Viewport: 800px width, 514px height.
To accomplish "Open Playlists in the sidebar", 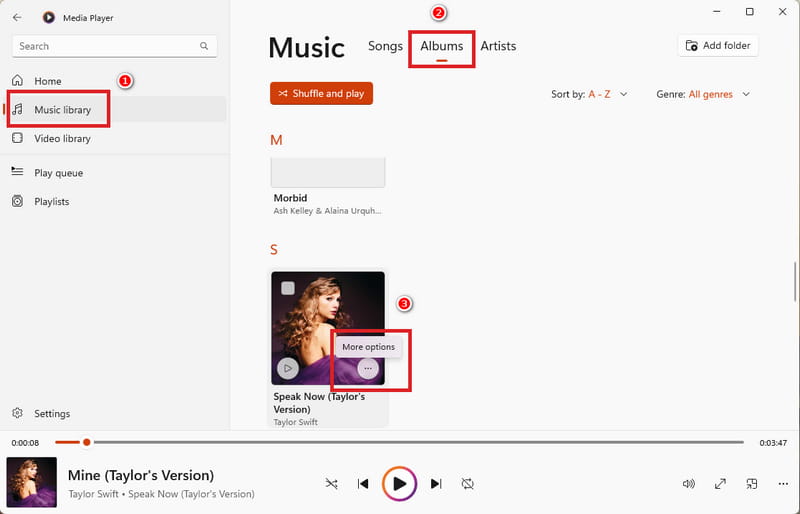I will pos(114,201).
